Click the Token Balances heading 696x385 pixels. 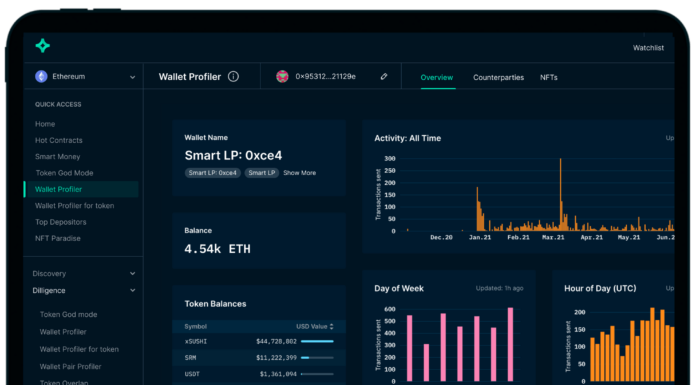coord(215,304)
